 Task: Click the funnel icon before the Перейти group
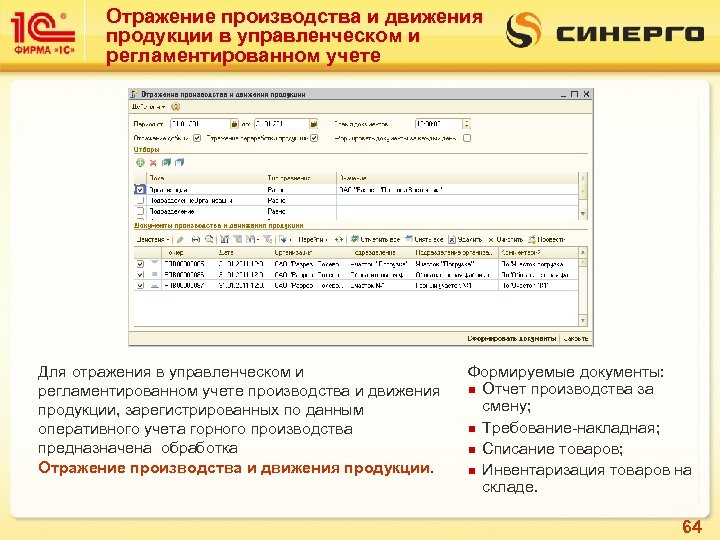point(267,239)
